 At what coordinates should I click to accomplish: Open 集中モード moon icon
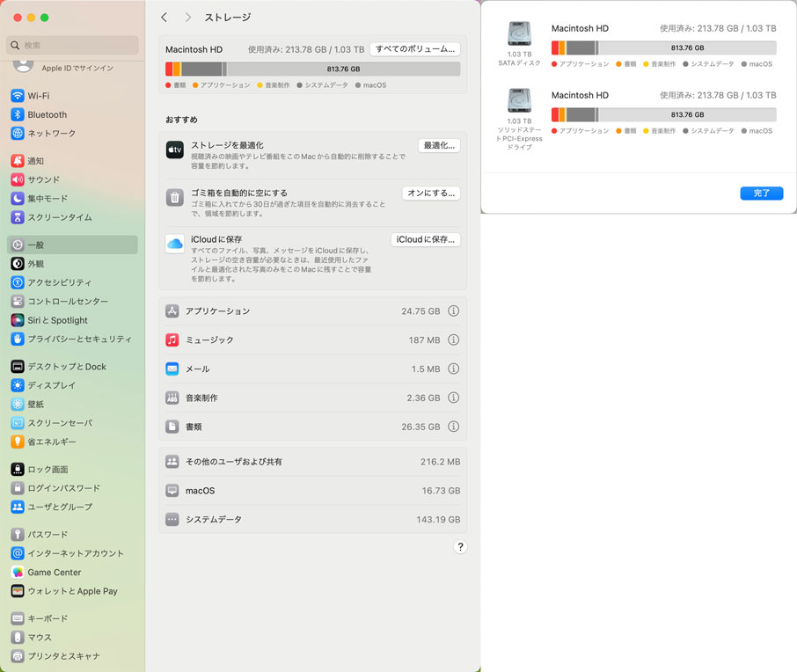[x=18, y=198]
